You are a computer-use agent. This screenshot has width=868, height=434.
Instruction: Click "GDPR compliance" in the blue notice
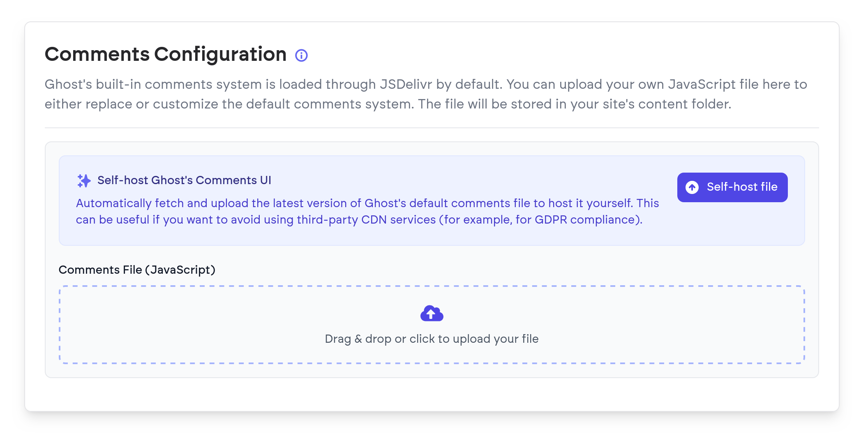tap(586, 220)
